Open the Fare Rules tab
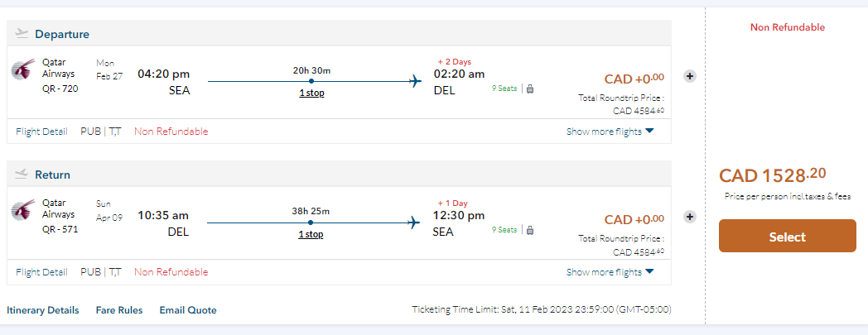 119,310
